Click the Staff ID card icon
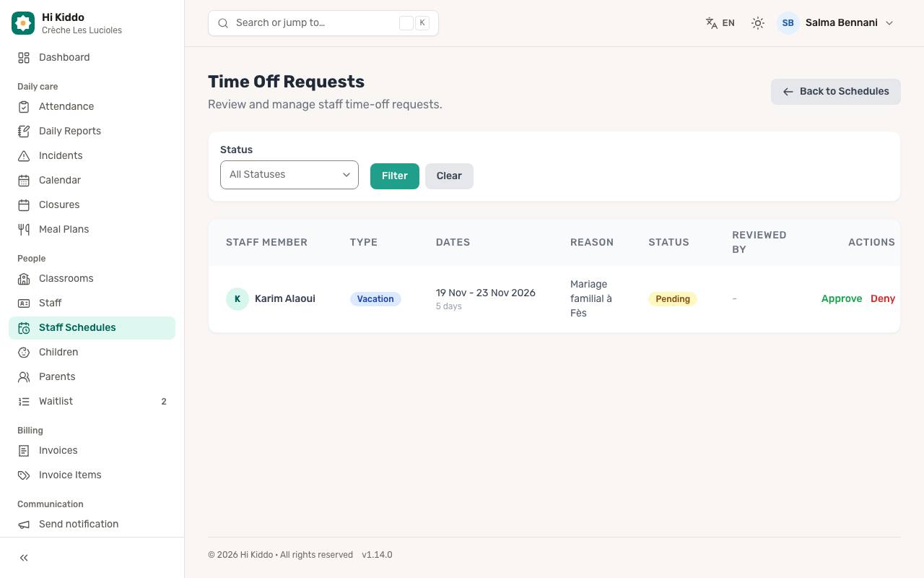Image resolution: width=924 pixels, height=578 pixels. pos(24,303)
